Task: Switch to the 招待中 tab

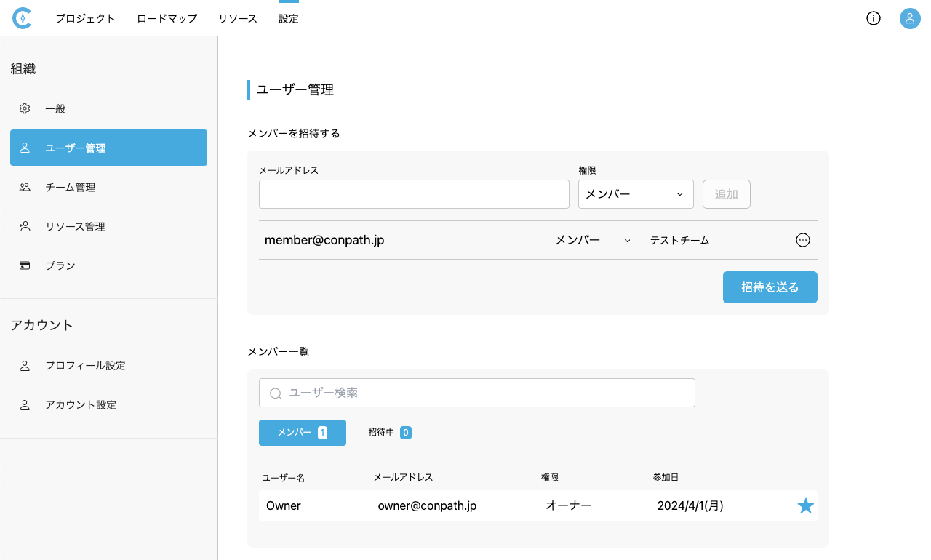Action: coord(390,432)
